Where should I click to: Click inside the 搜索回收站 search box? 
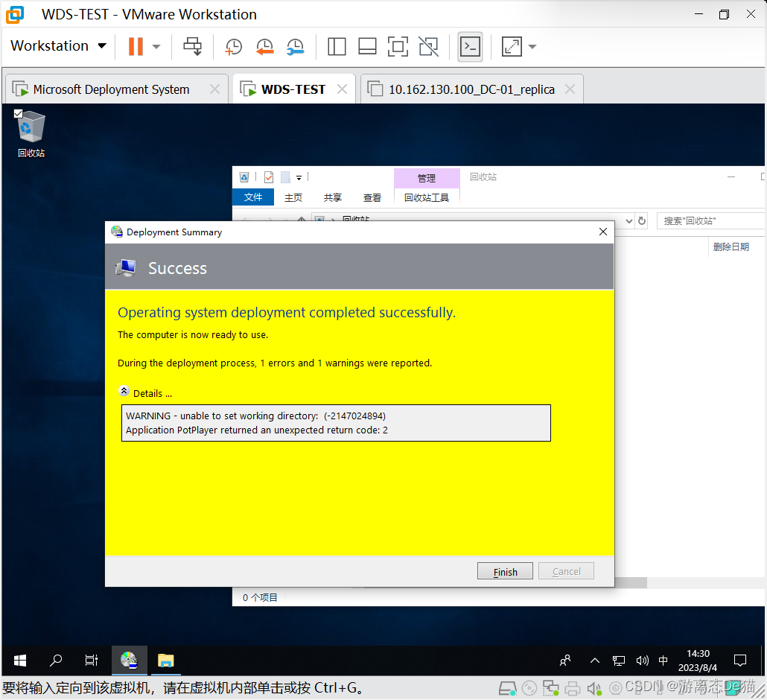coord(707,220)
